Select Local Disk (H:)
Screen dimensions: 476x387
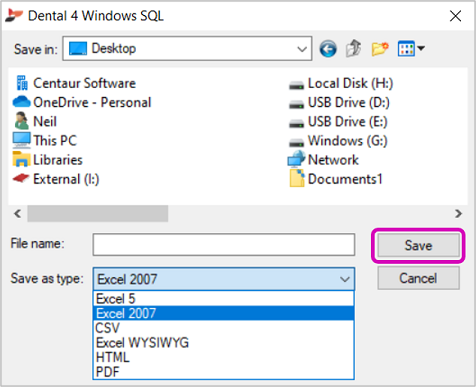[341, 83]
